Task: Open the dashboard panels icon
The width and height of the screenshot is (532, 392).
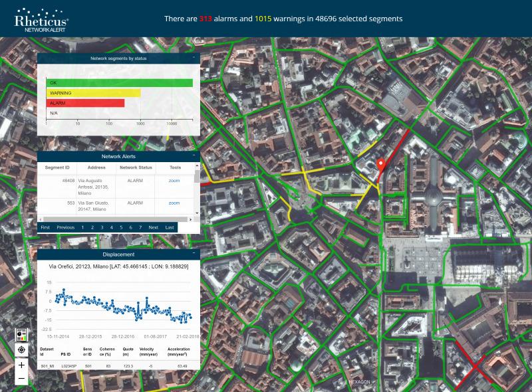Action: point(21,334)
